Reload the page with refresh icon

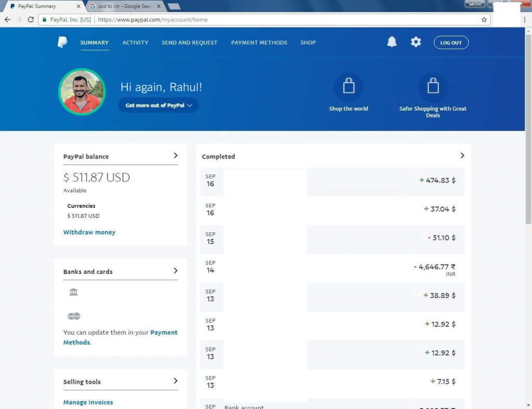31,20
